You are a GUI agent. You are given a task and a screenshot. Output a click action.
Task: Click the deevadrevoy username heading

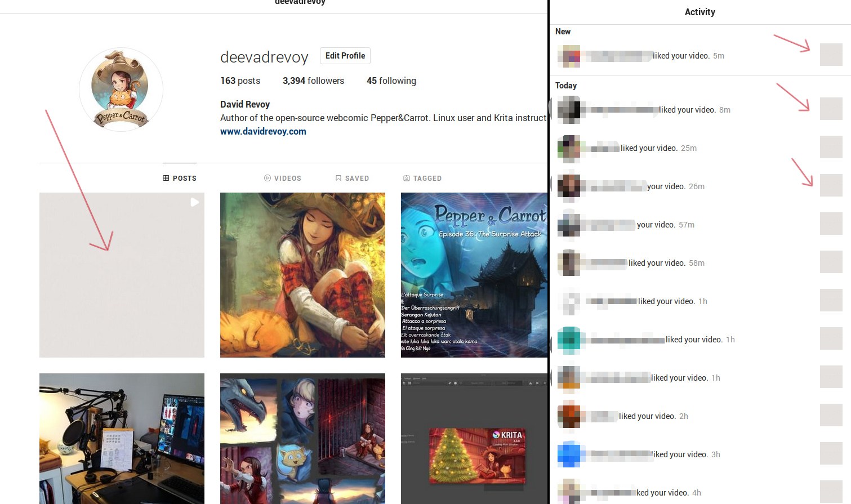[264, 57]
